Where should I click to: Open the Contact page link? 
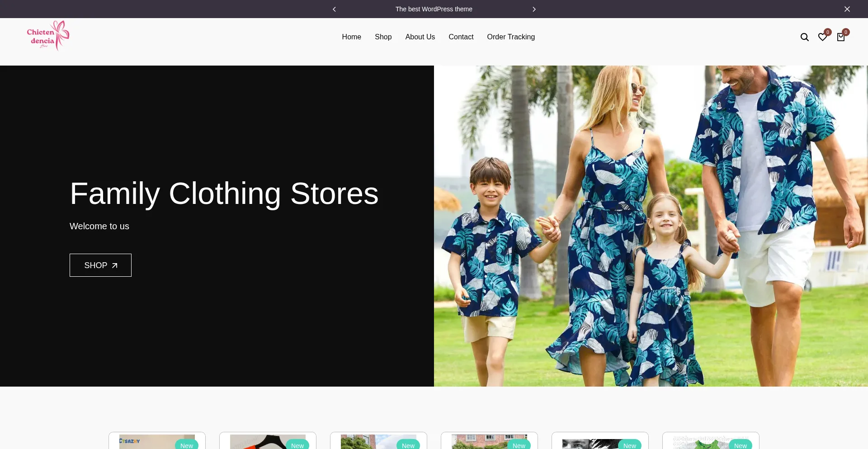pos(461,37)
